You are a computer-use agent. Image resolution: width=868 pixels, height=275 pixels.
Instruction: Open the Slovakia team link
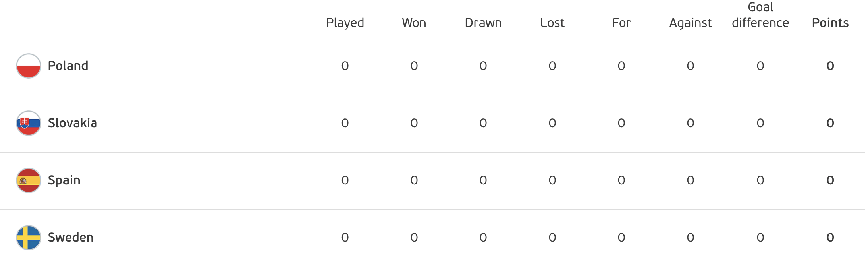pyautogui.click(x=72, y=123)
